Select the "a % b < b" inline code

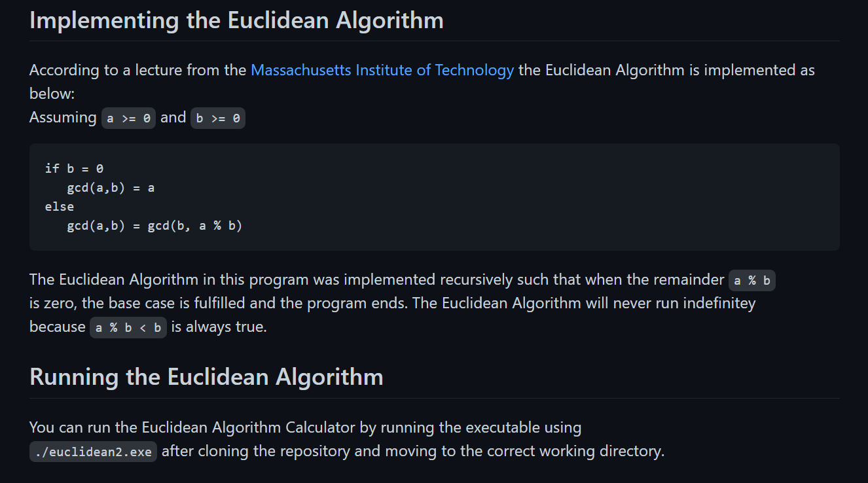[x=128, y=328]
